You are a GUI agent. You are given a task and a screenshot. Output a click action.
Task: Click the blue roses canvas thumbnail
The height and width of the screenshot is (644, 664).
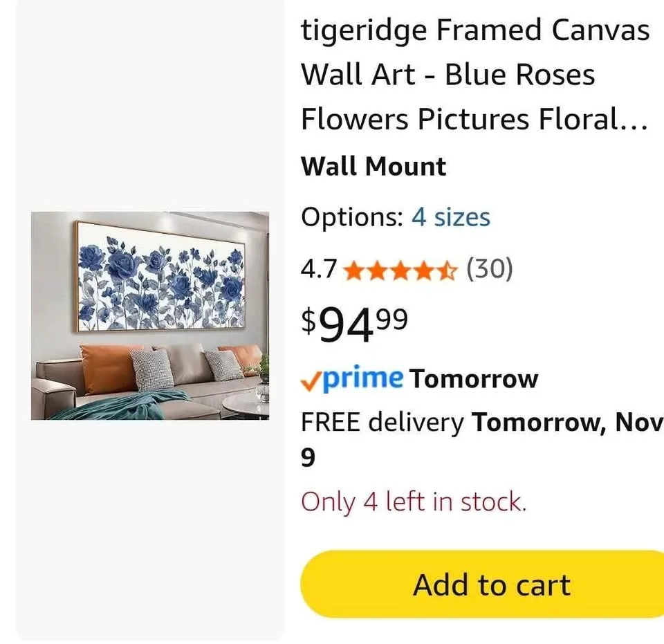(151, 315)
